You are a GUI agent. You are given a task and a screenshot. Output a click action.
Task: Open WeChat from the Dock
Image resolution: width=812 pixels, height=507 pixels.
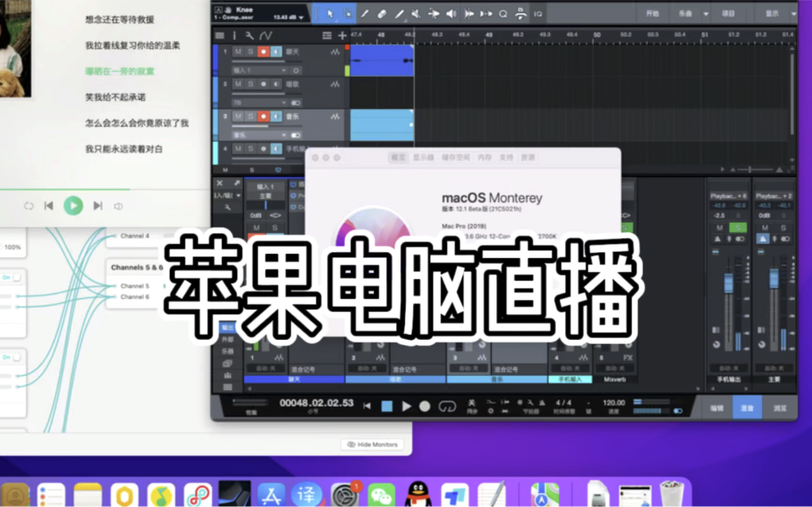coord(381,494)
